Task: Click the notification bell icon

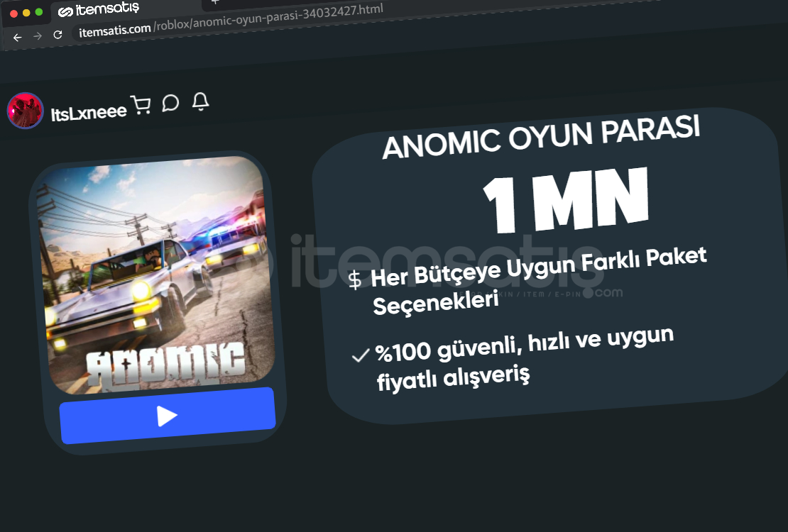Action: click(201, 101)
